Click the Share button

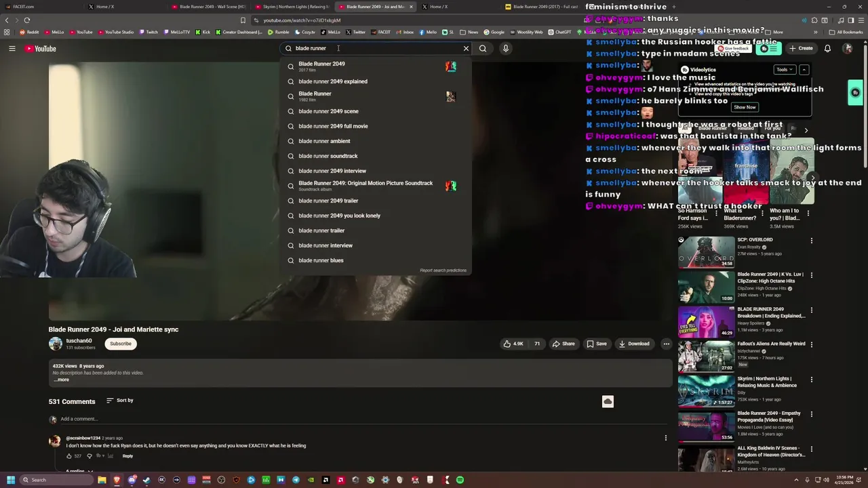pyautogui.click(x=563, y=344)
